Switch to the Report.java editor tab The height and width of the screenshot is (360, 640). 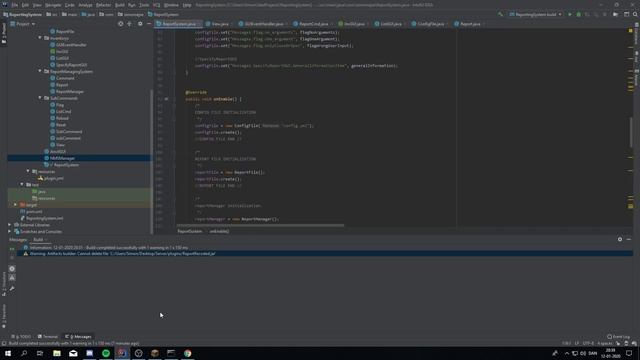coord(470,24)
